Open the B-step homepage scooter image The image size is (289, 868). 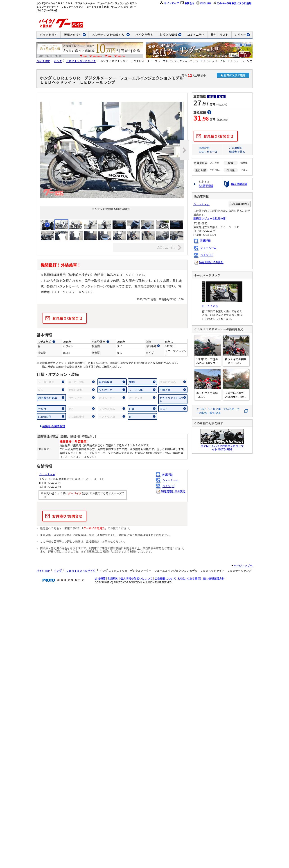222,291
